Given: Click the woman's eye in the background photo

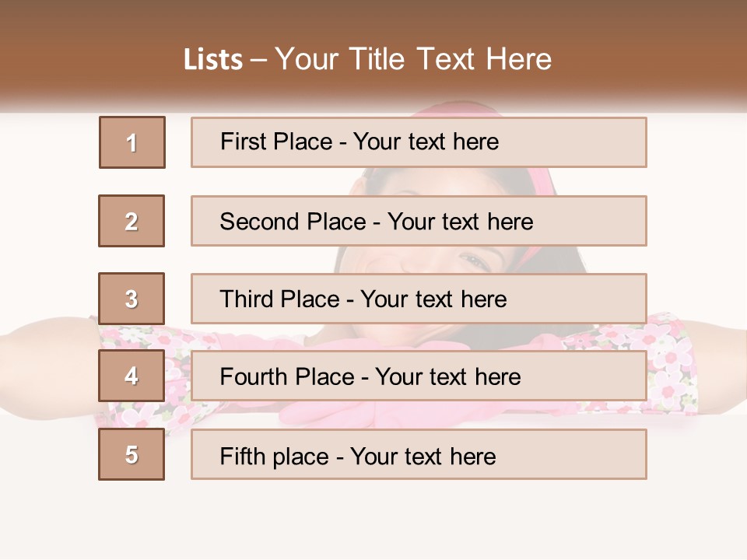Looking at the screenshot, I should click(x=475, y=260).
